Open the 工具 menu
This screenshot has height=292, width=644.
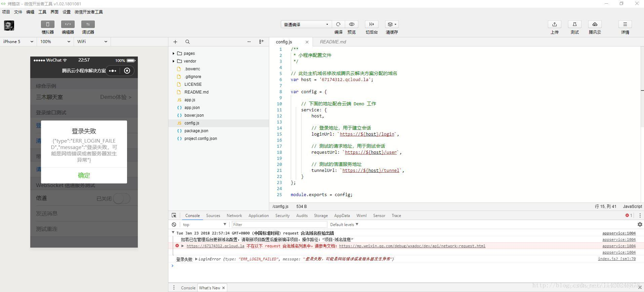point(42,12)
